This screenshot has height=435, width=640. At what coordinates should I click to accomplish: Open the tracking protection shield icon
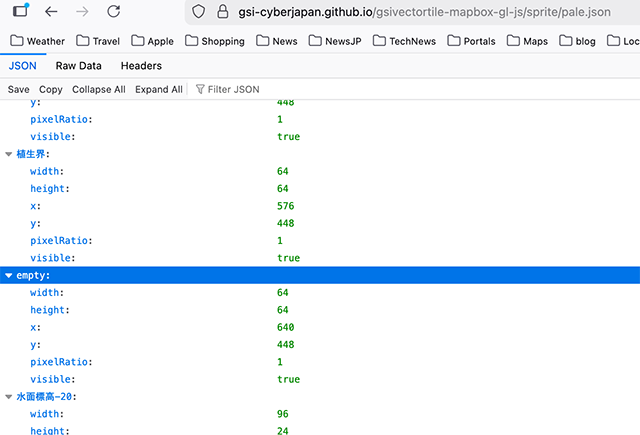(198, 11)
